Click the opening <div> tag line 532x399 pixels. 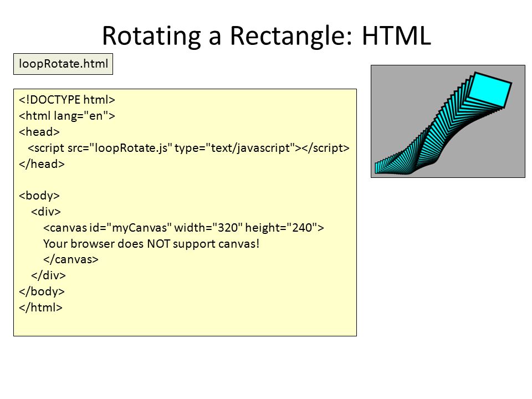(x=46, y=212)
